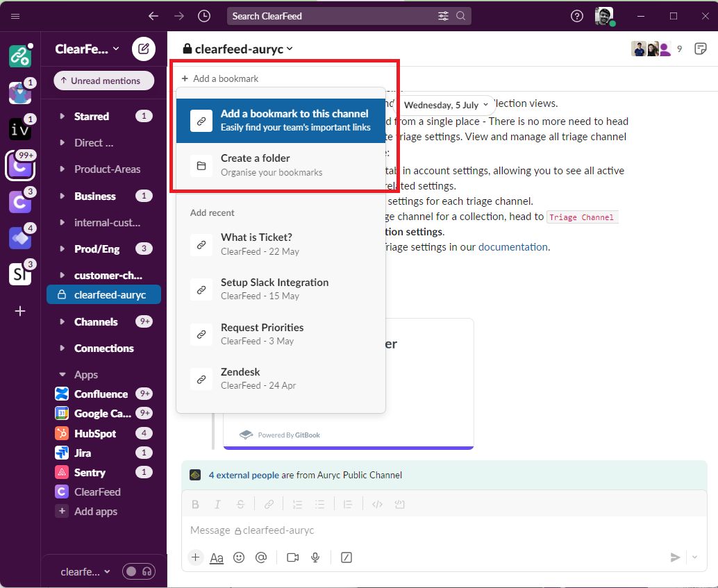Add a workspace with plus icon
The width and height of the screenshot is (718, 588).
pos(20,312)
